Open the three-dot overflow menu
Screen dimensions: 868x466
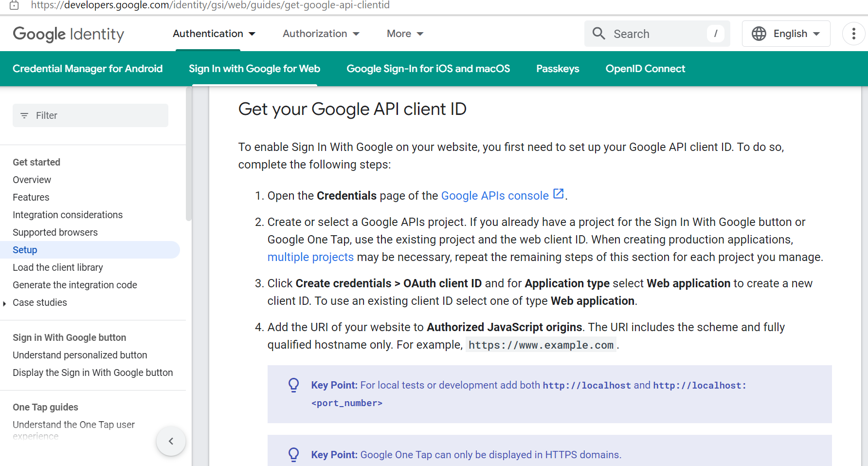(x=853, y=34)
